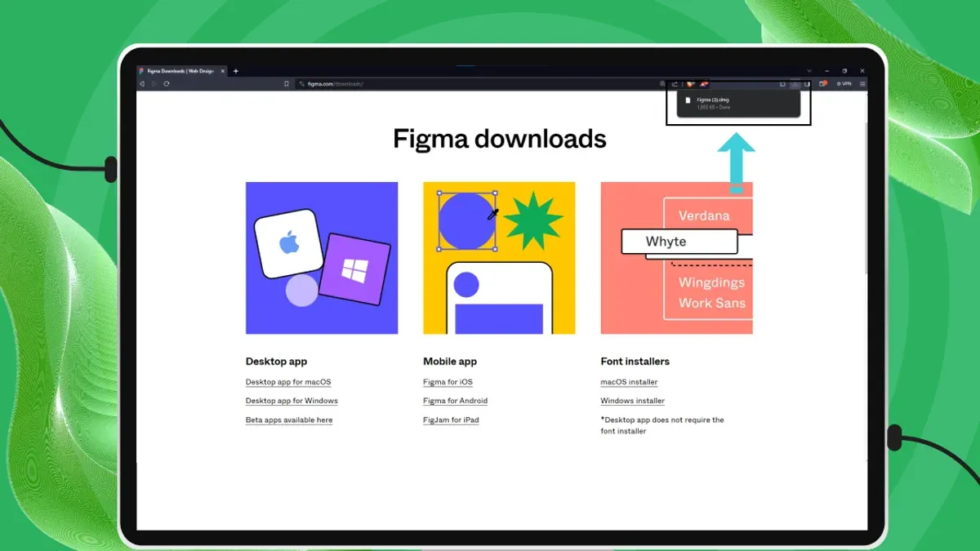Open Beta apps available here link
The width and height of the screenshot is (980, 551).
(289, 420)
